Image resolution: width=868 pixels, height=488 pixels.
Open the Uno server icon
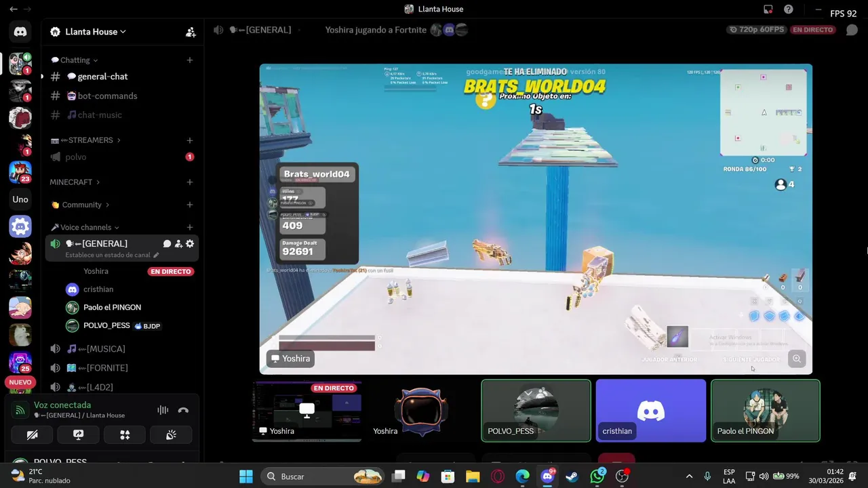point(20,199)
